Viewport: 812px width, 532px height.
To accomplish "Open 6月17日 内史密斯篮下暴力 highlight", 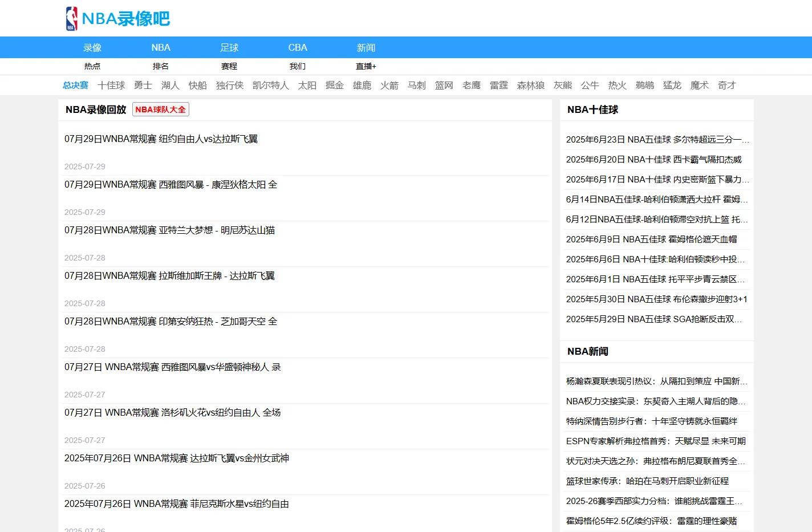I will pyautogui.click(x=657, y=180).
